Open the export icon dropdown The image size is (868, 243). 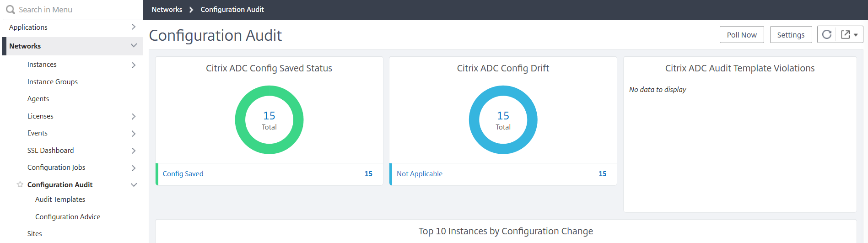(x=850, y=35)
